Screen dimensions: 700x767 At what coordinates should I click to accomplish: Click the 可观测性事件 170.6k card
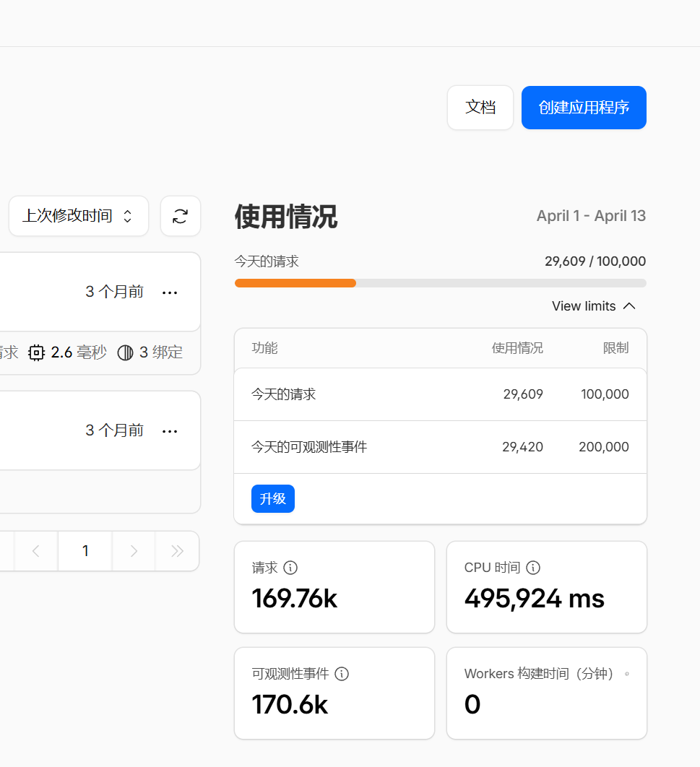pyautogui.click(x=334, y=693)
